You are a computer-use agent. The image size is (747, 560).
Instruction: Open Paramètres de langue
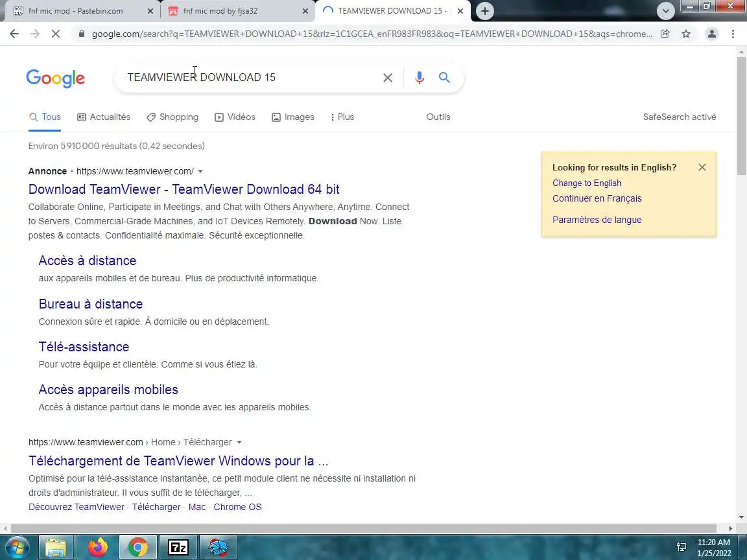(597, 220)
